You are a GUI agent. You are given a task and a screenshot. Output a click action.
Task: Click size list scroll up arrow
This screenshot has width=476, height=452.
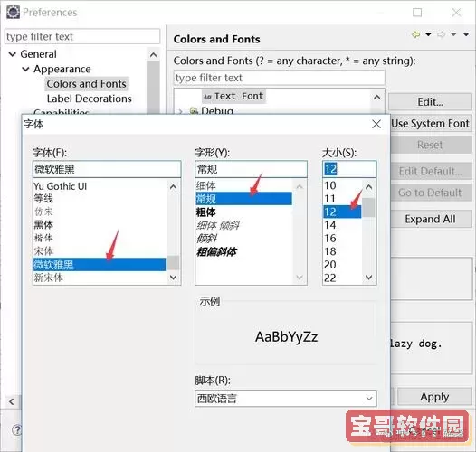369,186
